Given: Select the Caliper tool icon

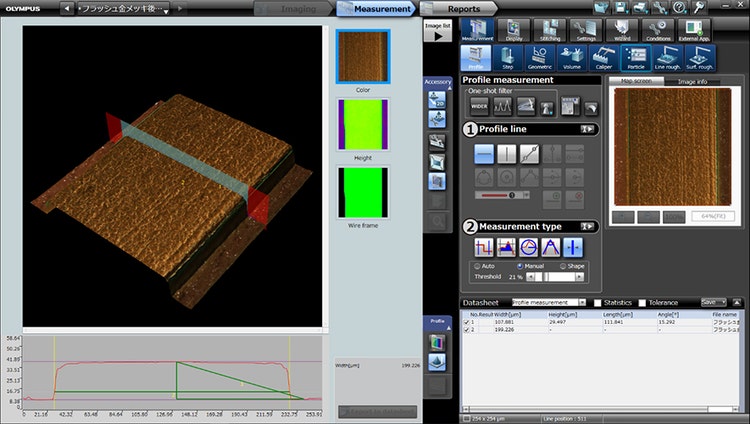Looking at the screenshot, I should pos(603,58).
